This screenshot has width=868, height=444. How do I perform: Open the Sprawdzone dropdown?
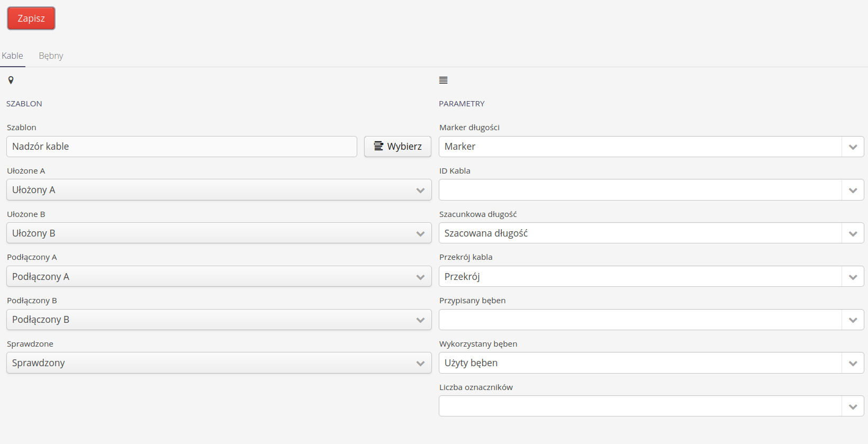(219, 363)
